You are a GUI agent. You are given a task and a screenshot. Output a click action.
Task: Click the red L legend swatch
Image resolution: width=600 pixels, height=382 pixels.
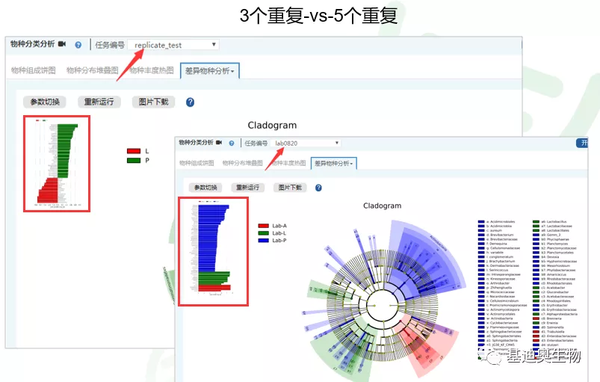point(134,151)
